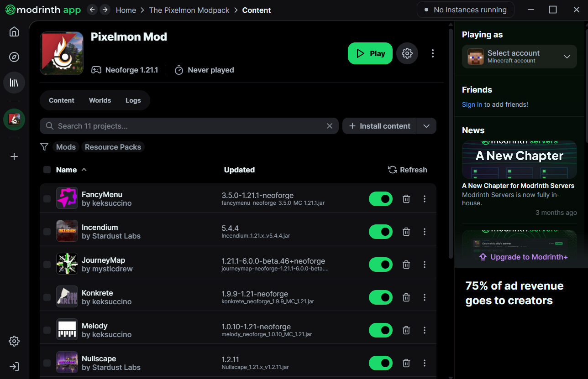
Task: Toggle off the Melody mod
Action: 381,330
